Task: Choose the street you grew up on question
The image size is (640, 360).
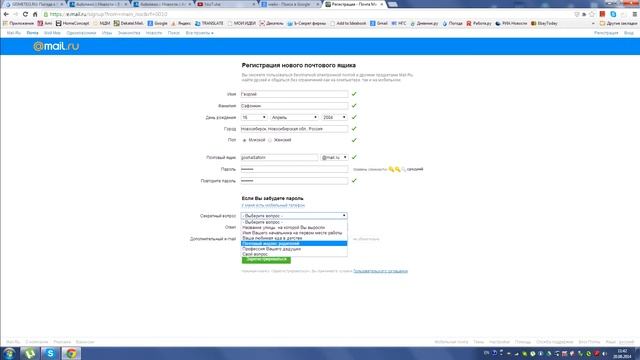Action: (x=294, y=228)
